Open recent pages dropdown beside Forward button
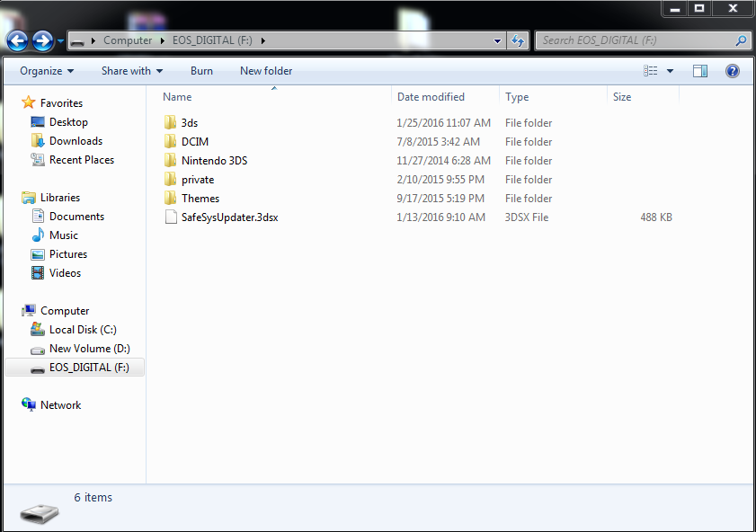The height and width of the screenshot is (532, 756). pyautogui.click(x=60, y=41)
